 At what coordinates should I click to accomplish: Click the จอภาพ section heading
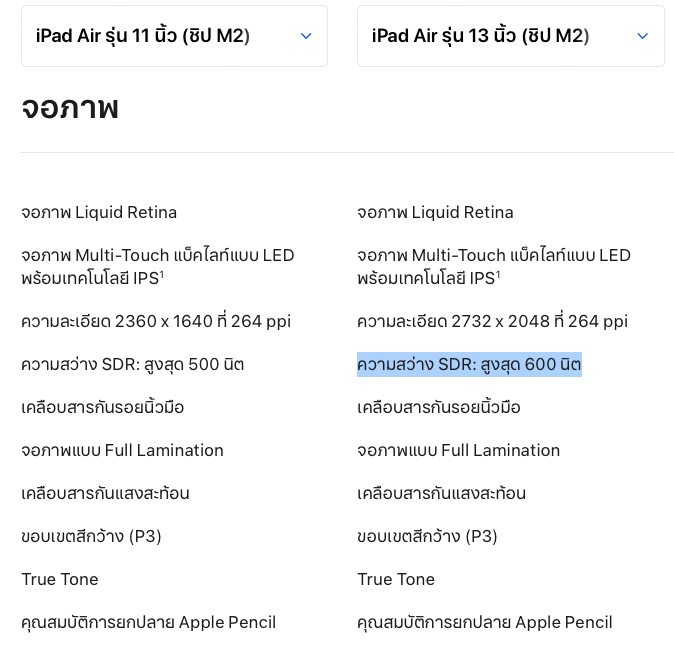70,107
